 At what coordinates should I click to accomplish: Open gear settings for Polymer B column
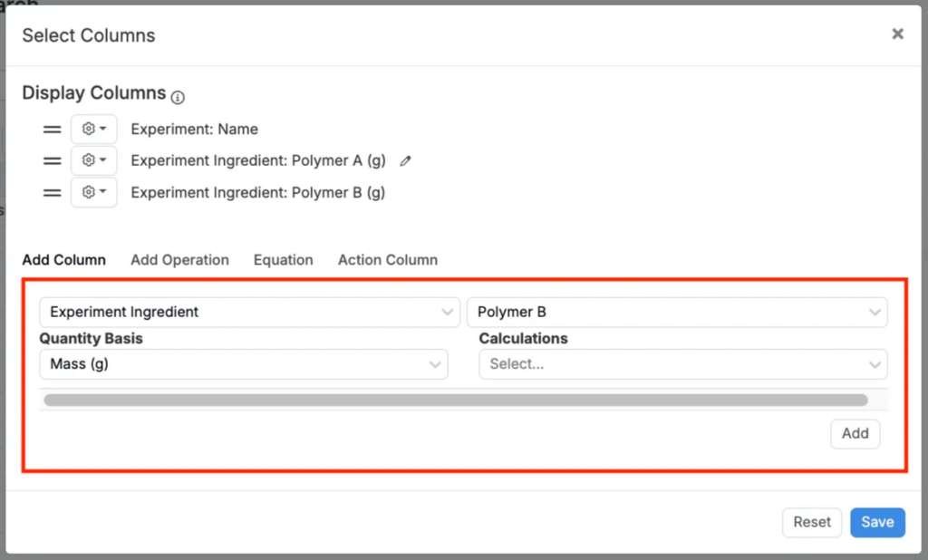[93, 193]
